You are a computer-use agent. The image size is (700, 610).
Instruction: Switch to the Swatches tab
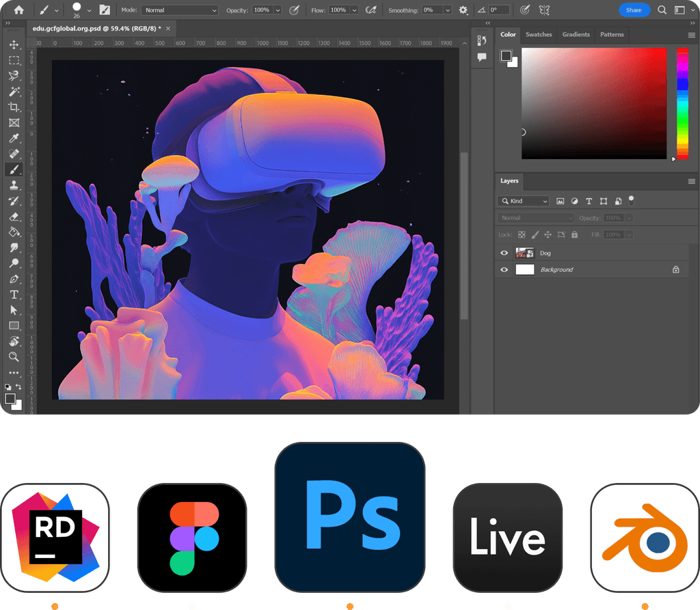tap(539, 34)
